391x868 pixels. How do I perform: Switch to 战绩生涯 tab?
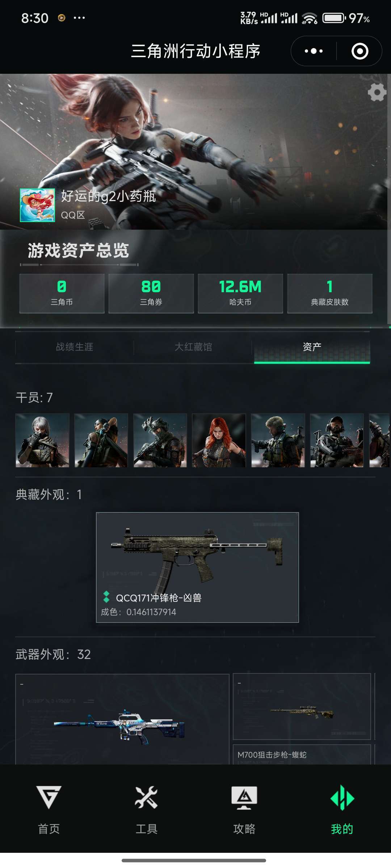(75, 347)
